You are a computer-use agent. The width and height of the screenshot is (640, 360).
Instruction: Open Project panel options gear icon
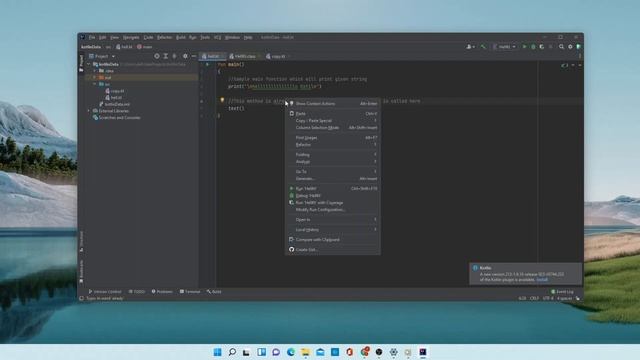[185, 56]
